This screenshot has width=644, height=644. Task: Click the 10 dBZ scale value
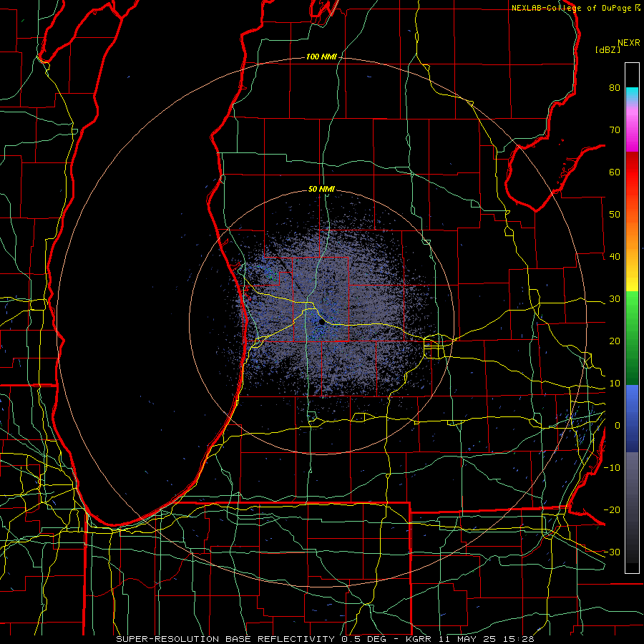click(x=615, y=384)
